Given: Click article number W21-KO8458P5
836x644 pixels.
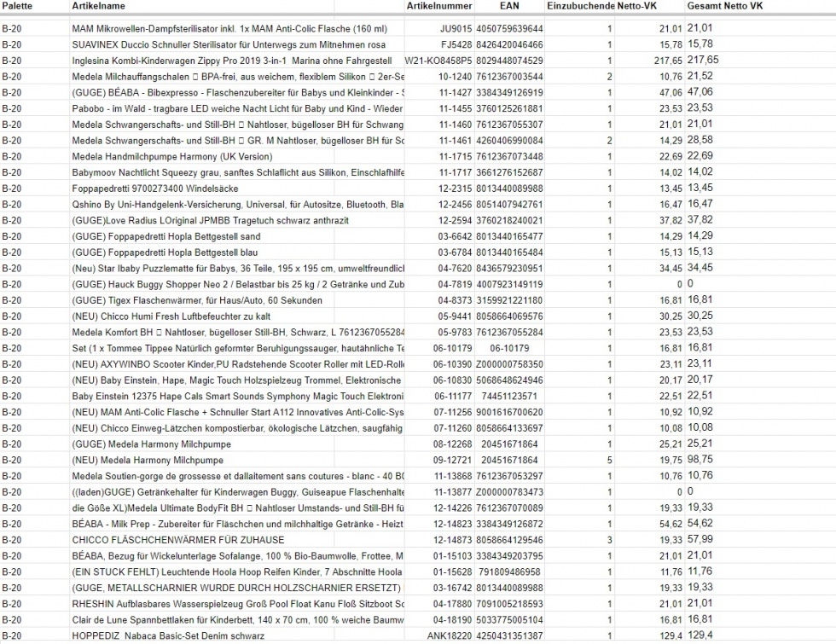Looking at the screenshot, I should 438,61.
